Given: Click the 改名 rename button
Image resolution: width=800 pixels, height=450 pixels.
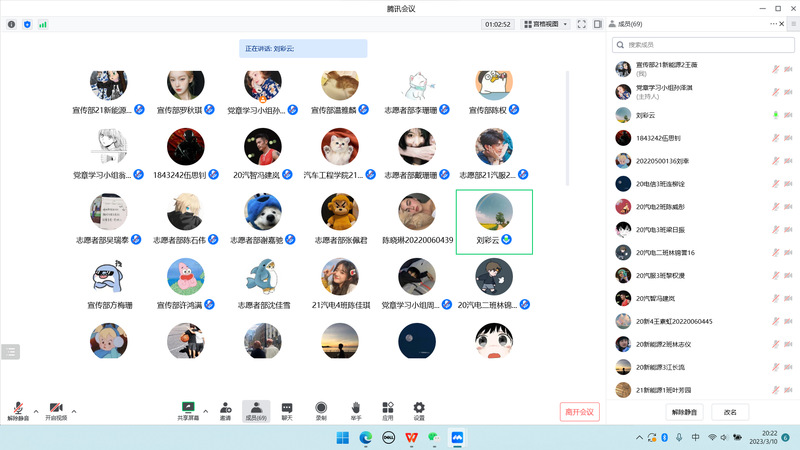Looking at the screenshot, I should pyautogui.click(x=730, y=412).
